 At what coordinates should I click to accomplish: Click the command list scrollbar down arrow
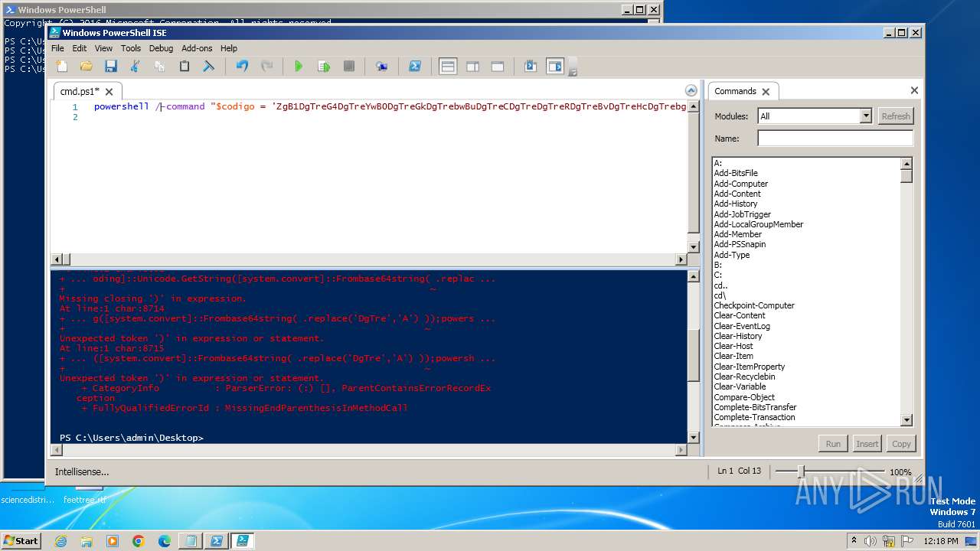(x=906, y=420)
